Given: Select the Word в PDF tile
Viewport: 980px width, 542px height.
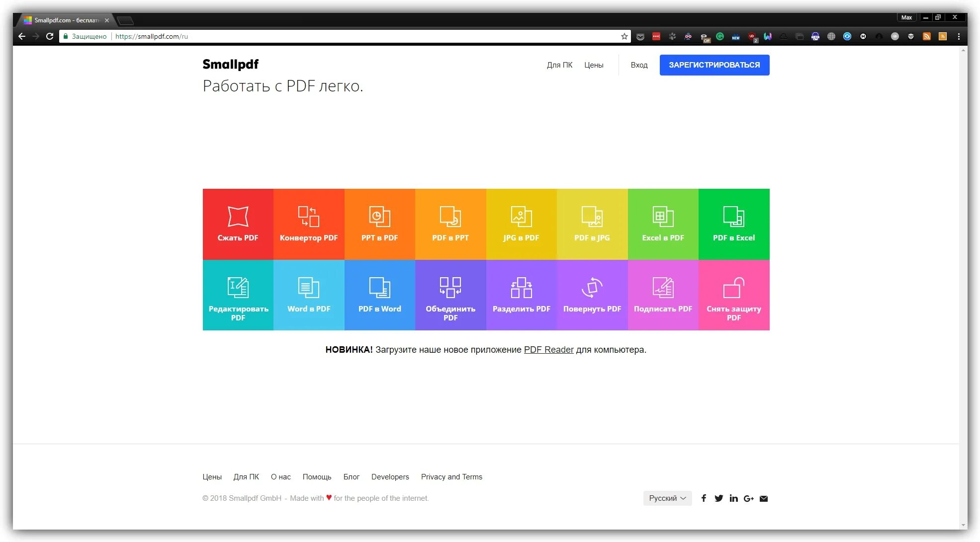Looking at the screenshot, I should 309,295.
